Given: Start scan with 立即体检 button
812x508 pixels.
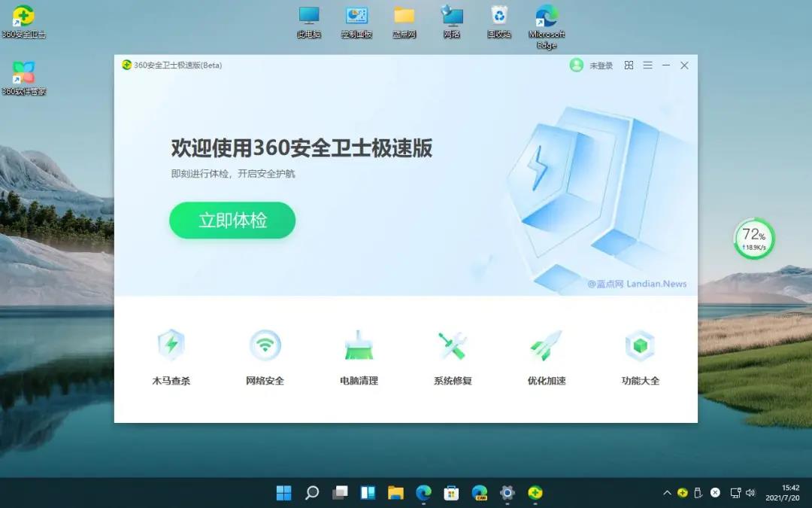Looking at the screenshot, I should tap(232, 221).
